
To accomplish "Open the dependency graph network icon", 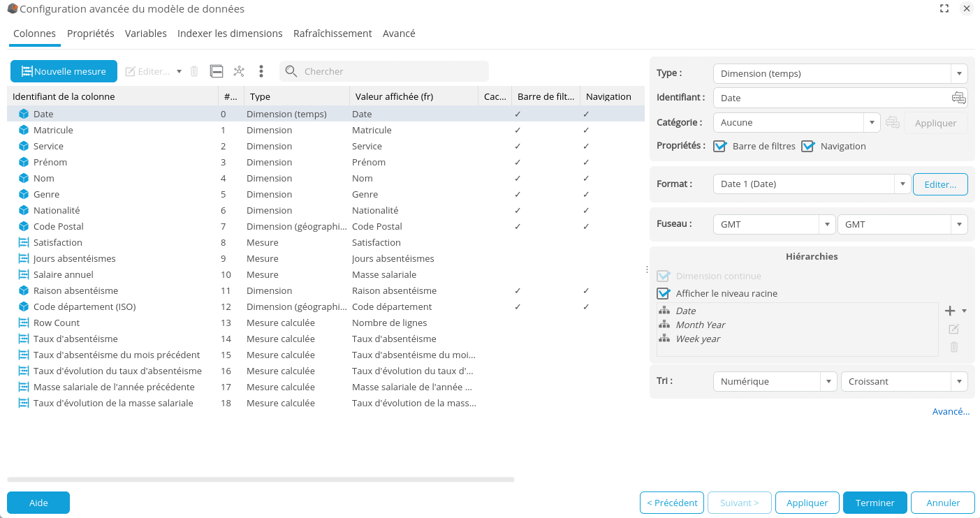I will 239,71.
